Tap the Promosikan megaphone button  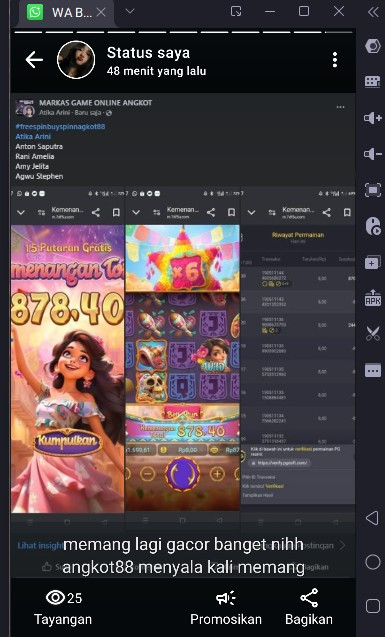tap(226, 607)
